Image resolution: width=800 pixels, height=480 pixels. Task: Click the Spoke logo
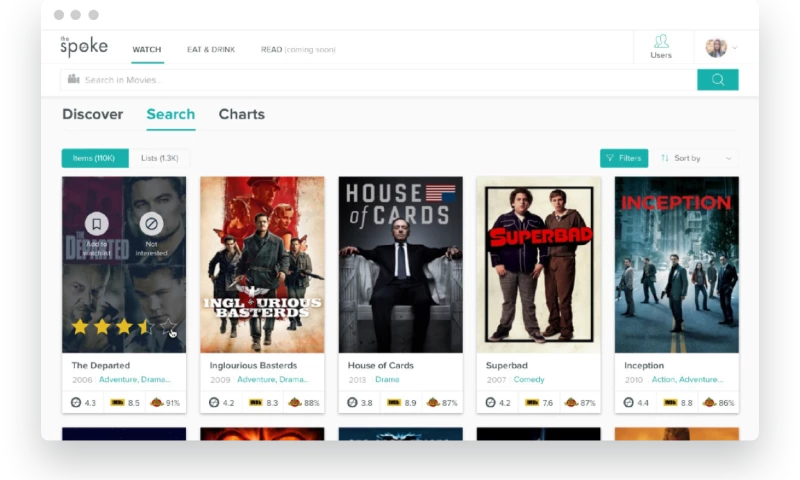[83, 46]
